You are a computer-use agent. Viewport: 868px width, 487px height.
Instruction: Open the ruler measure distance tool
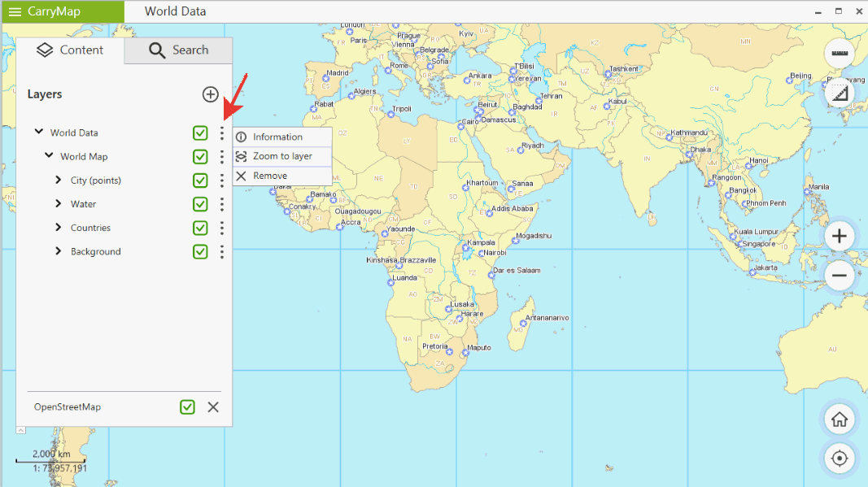pos(840,54)
